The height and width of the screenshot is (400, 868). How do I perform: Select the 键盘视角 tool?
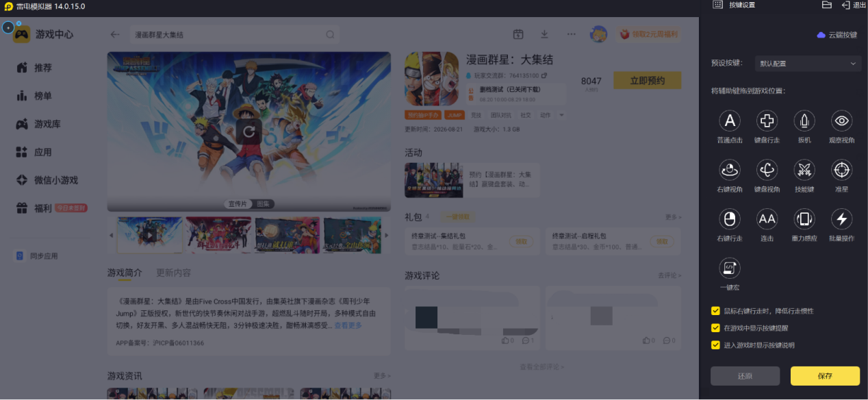pos(767,170)
